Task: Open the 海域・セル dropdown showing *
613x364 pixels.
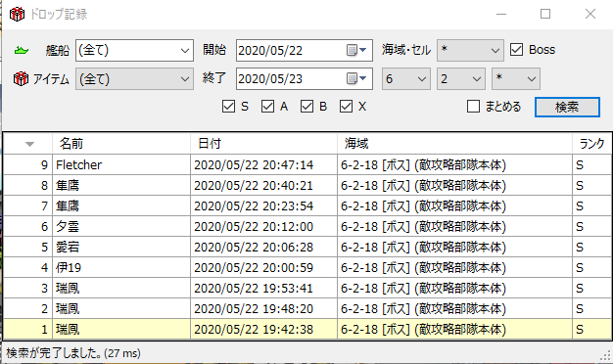Action: [470, 50]
